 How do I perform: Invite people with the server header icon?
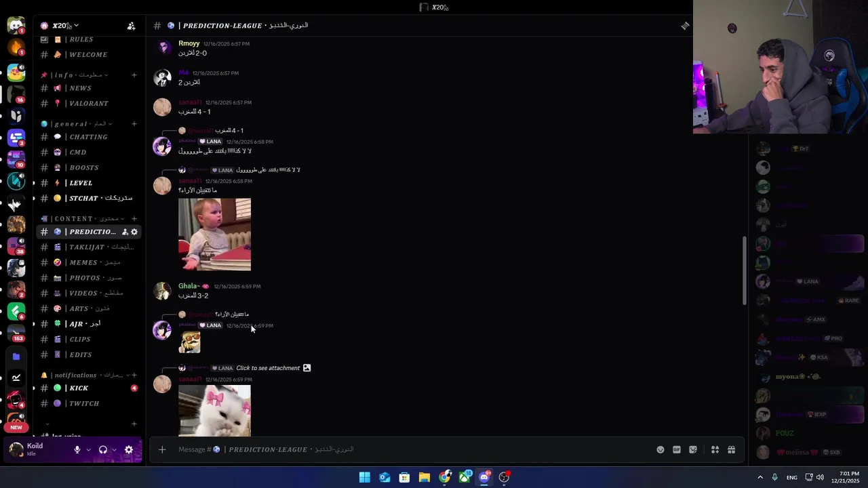pos(131,26)
